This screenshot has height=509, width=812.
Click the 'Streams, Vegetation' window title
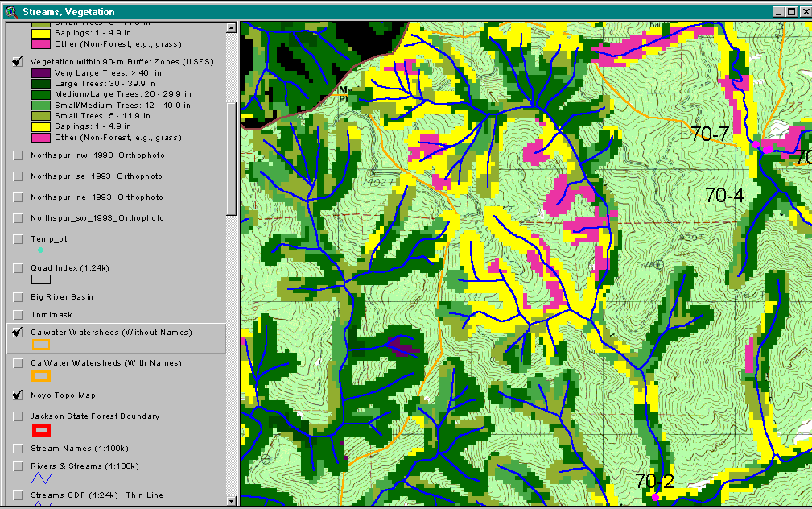click(69, 12)
